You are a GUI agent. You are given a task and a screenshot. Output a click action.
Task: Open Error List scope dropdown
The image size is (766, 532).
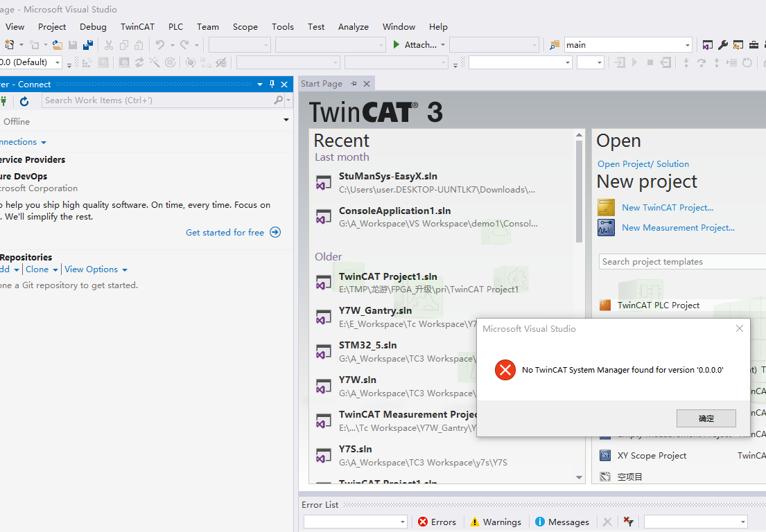355,522
